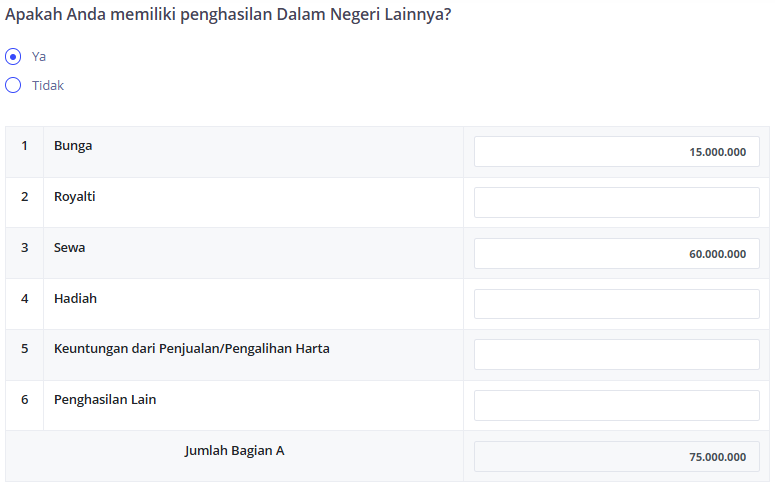Edit the Sewa amount field showing 60.000.000
This screenshot has width=775, height=491.
pyautogui.click(x=616, y=254)
